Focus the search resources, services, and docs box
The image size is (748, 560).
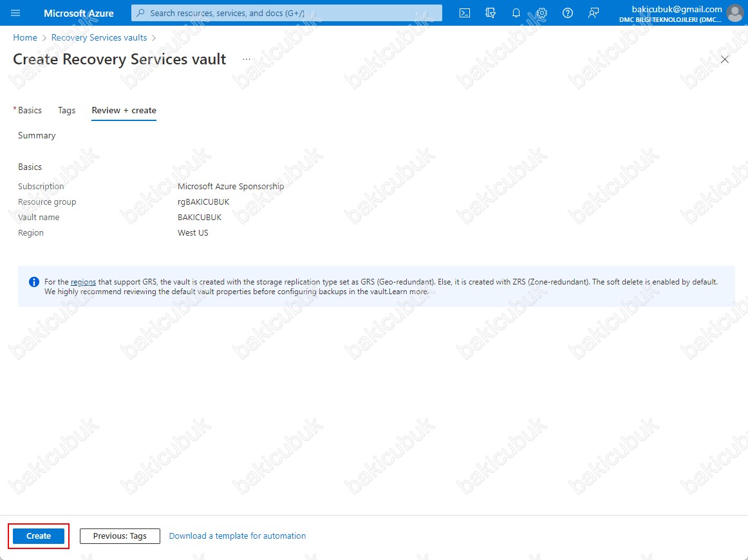coord(286,13)
